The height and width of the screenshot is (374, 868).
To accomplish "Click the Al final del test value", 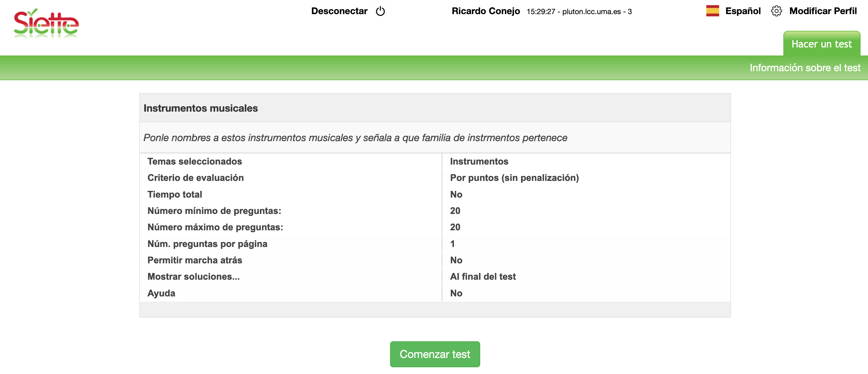I will click(x=482, y=276).
